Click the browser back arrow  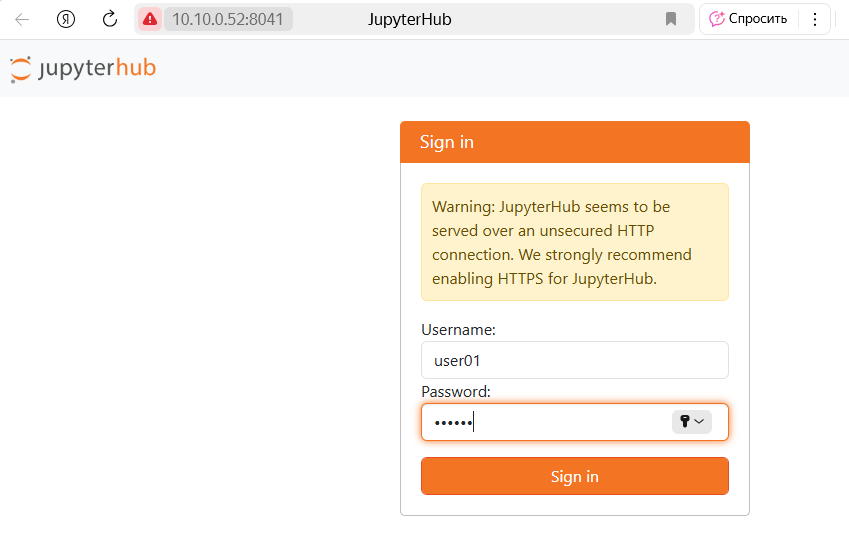tap(22, 19)
